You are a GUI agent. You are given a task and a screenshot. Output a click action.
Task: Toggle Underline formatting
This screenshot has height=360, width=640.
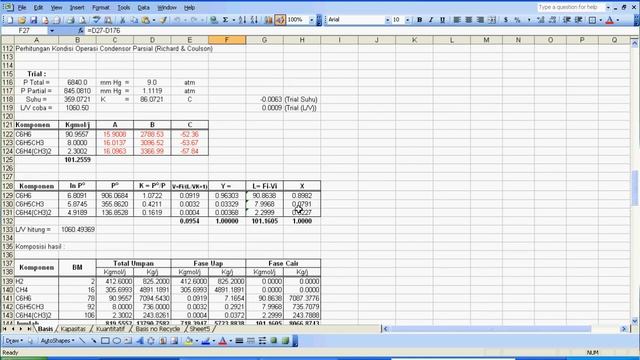442,20
